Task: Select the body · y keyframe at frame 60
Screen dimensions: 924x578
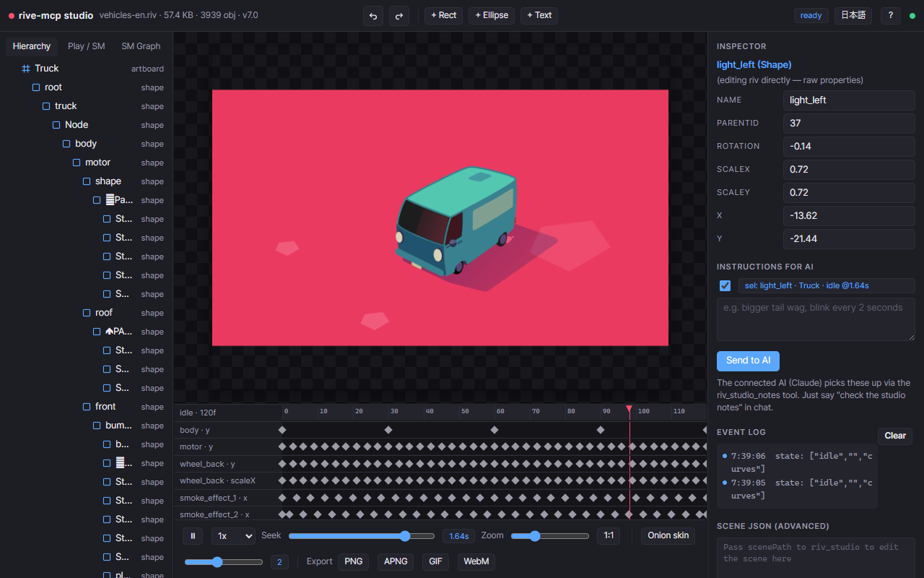Action: (x=494, y=430)
